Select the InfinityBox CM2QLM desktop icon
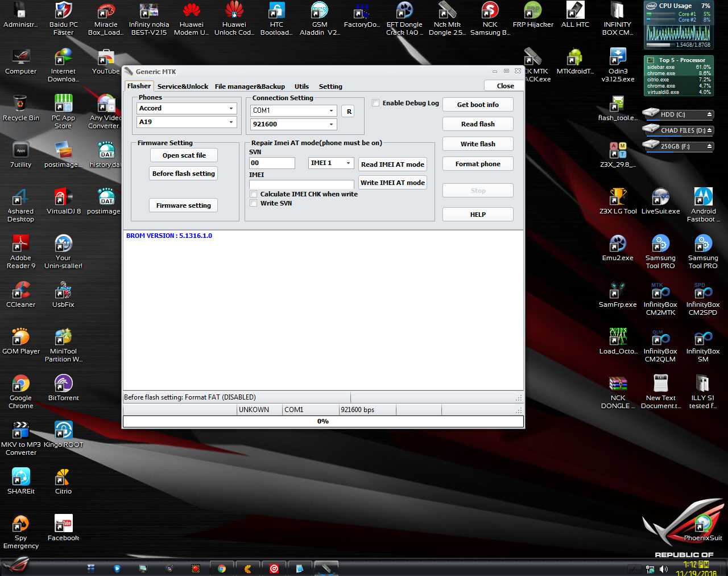Image resolution: width=728 pixels, height=576 pixels. coord(660,345)
